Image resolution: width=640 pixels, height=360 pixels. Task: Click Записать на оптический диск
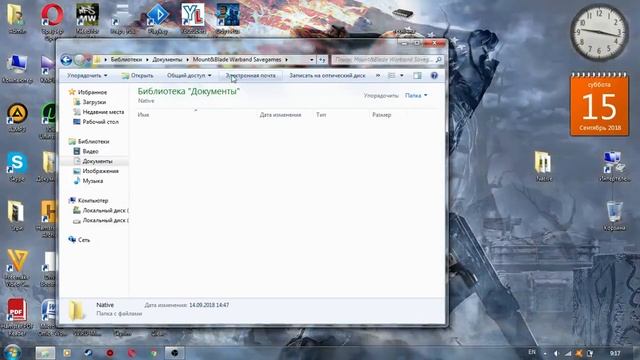click(x=327, y=76)
